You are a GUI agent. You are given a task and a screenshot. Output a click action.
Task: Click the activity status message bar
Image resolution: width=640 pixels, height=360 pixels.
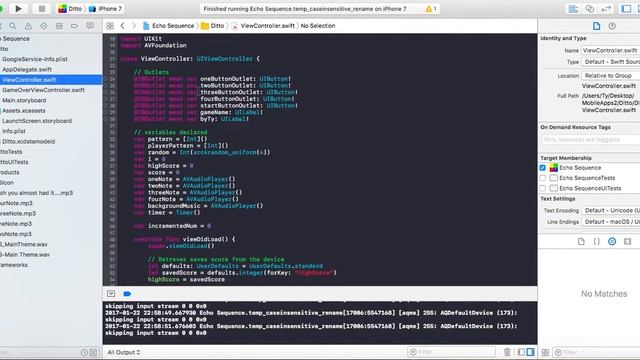(320, 9)
